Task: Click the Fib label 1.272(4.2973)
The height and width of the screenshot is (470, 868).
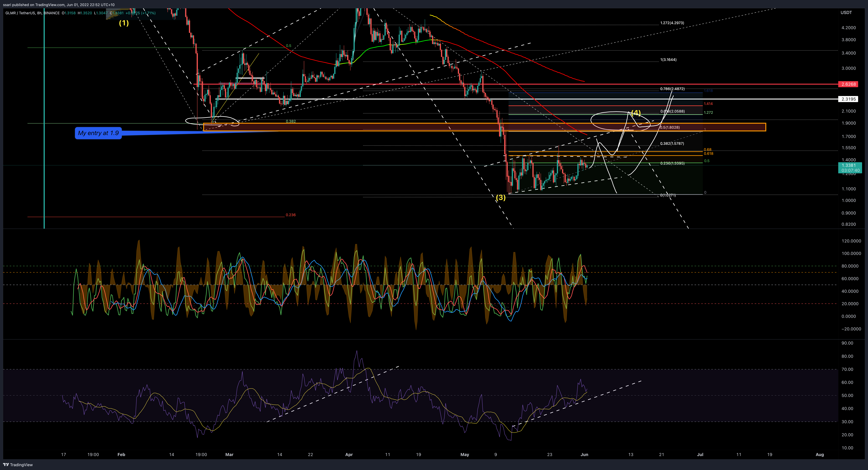Action: [x=672, y=23]
